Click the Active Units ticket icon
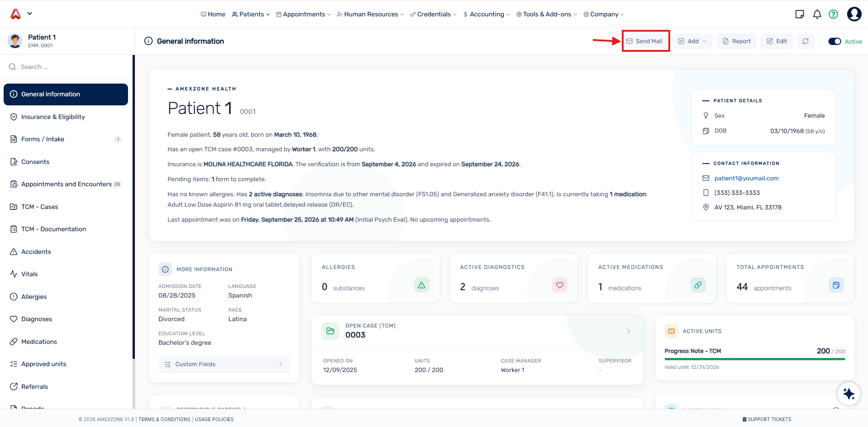The width and height of the screenshot is (868, 427). [x=671, y=331]
